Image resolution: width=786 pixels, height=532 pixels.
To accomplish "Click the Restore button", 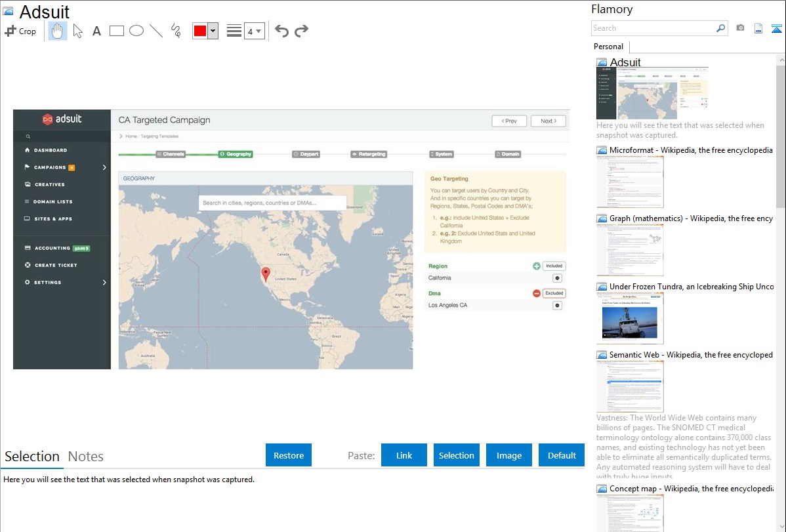I will tap(289, 455).
